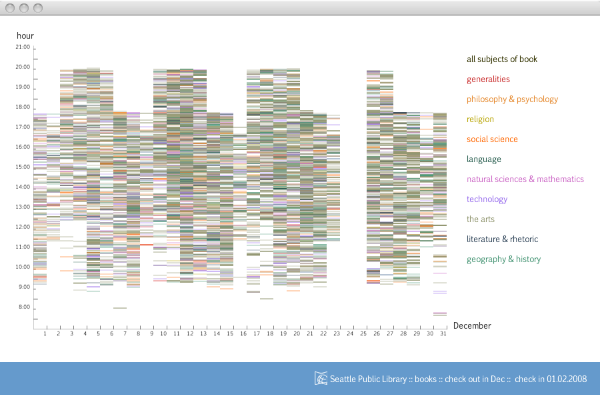Viewport: 600px width, 395px height.
Task: Click the 'December' axis label
Action: 472,326
